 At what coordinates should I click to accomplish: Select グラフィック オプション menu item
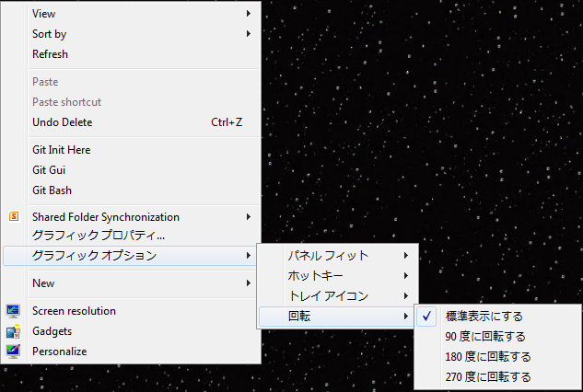(x=130, y=256)
